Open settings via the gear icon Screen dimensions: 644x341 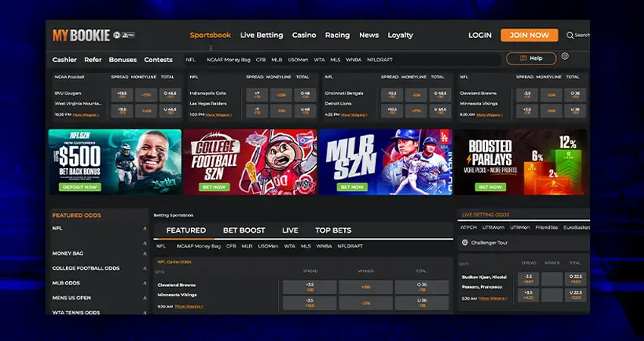click(565, 56)
